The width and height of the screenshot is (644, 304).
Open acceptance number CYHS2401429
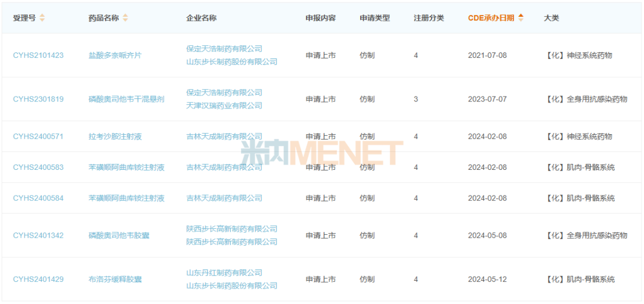tap(38, 280)
